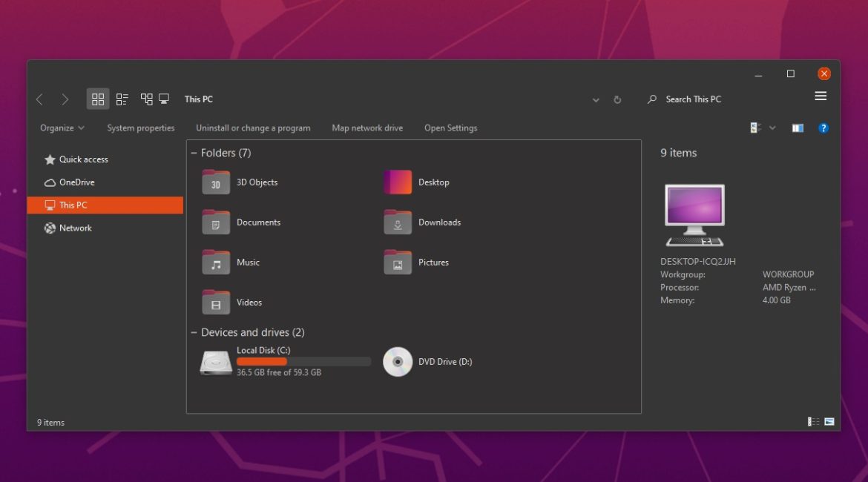
Task: Switch to details view in status bar
Action: point(814,422)
